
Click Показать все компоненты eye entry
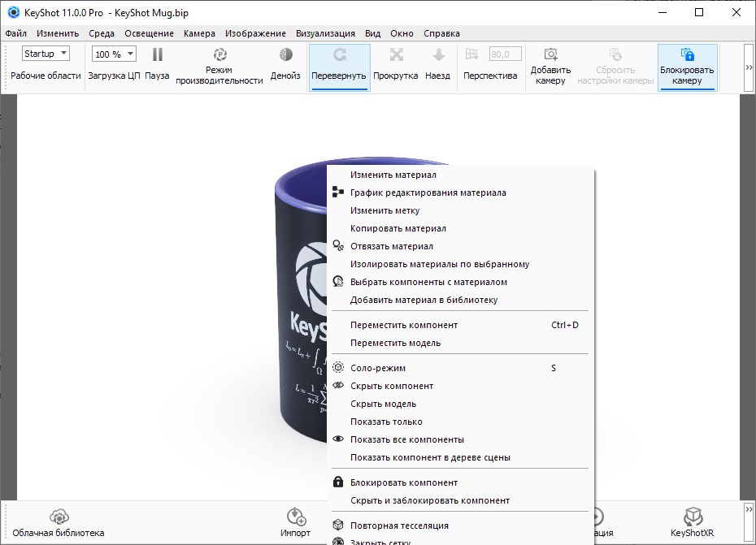click(x=406, y=439)
